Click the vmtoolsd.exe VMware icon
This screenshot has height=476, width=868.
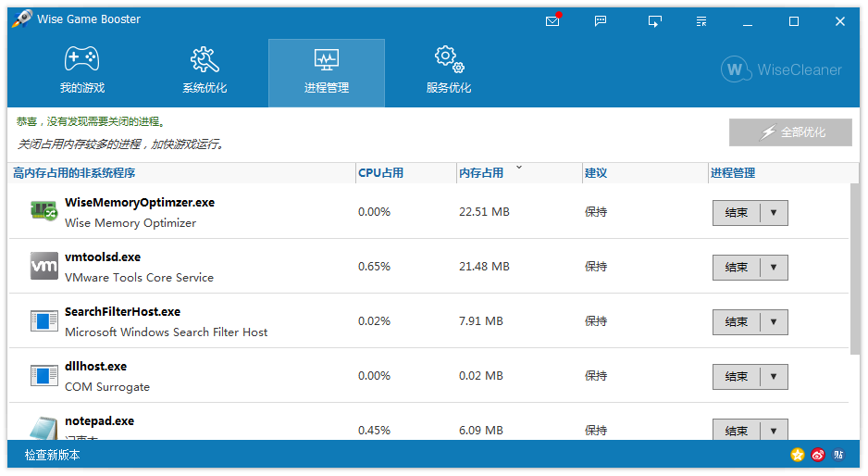tap(44, 267)
